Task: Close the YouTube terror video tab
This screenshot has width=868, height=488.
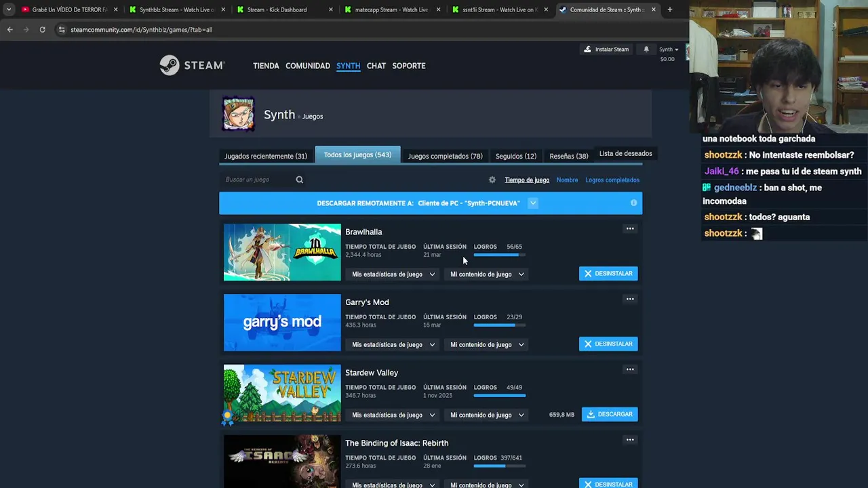Action: click(115, 9)
